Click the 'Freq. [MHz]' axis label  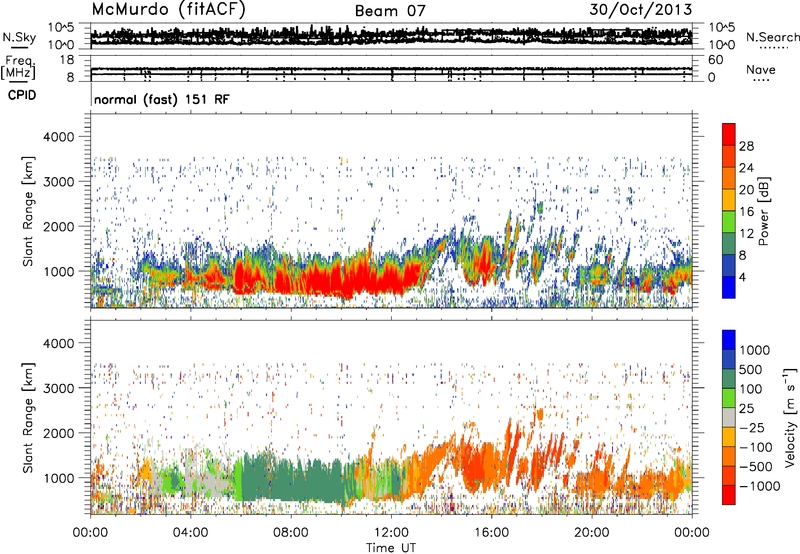(x=18, y=68)
